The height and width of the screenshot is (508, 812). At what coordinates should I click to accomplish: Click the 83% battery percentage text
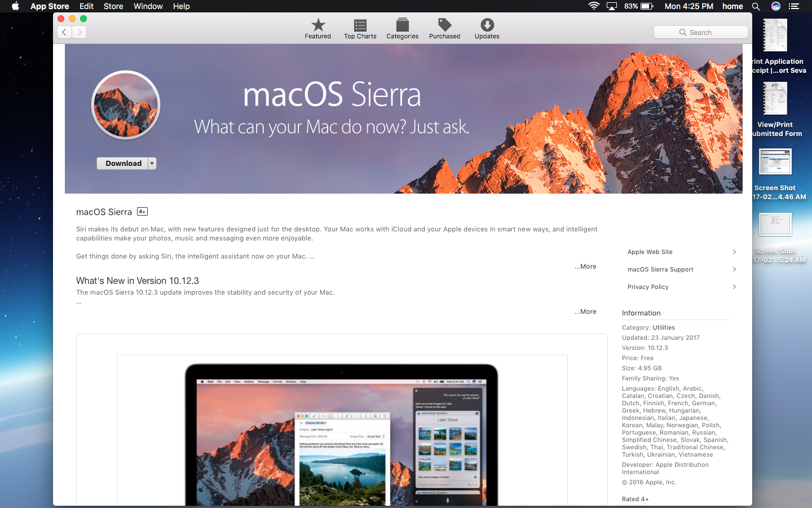click(x=631, y=6)
